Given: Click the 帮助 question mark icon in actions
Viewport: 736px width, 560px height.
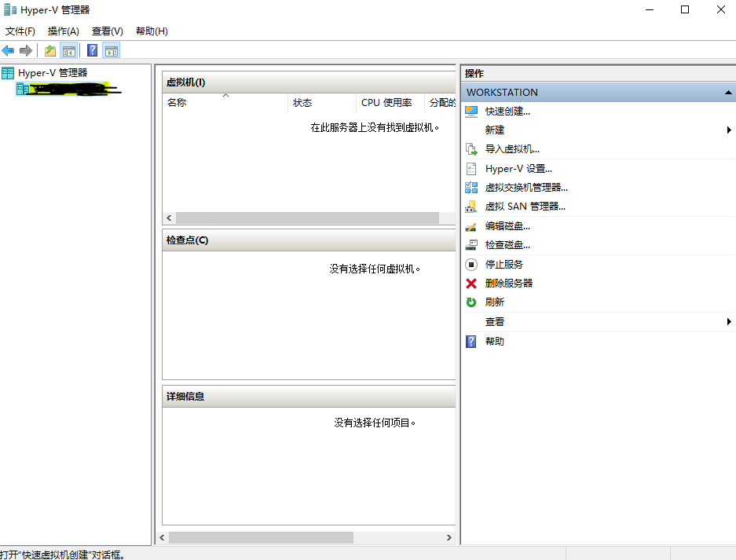Looking at the screenshot, I should [x=471, y=341].
